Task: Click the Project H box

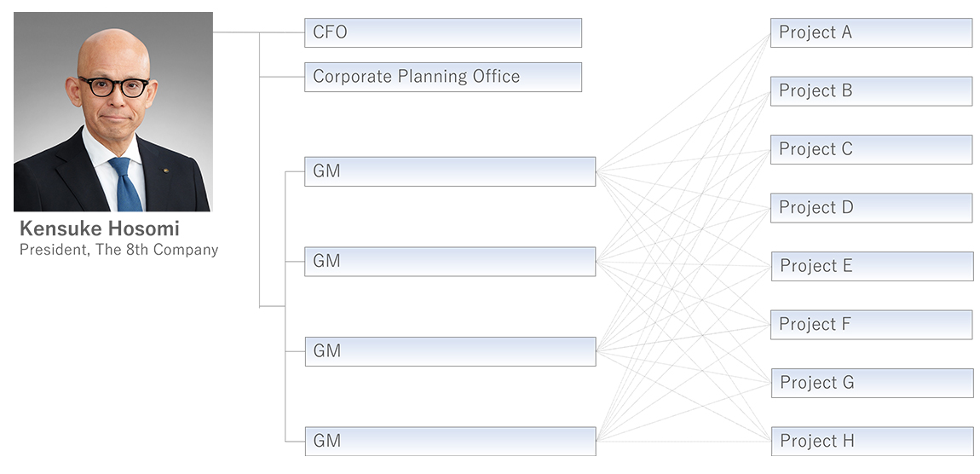Action: [872, 442]
